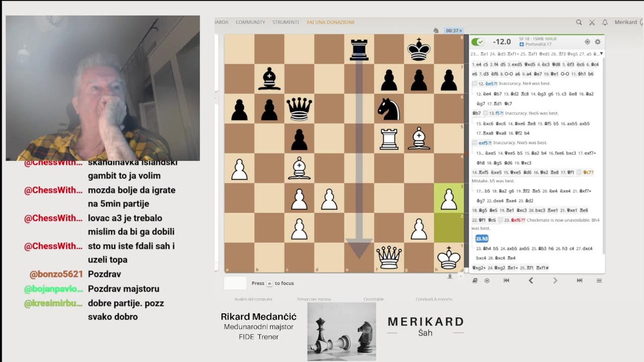Open the Tempo per mossa tab
Screen dimensions: 644x362
click(x=313, y=299)
